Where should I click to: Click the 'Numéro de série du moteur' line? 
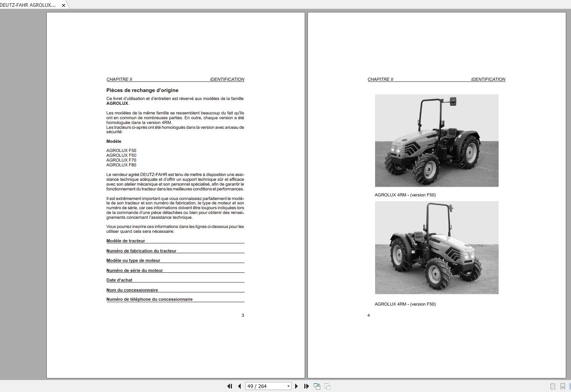tap(175, 270)
